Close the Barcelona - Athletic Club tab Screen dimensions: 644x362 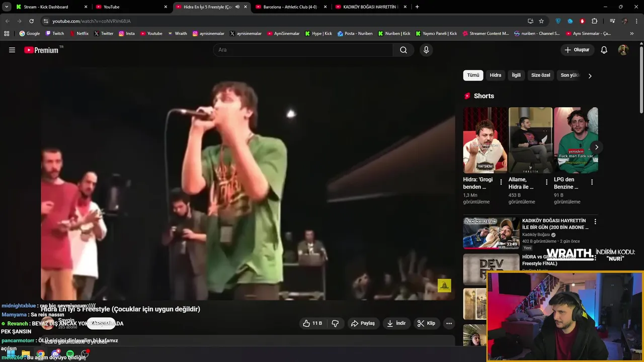pos(325,7)
